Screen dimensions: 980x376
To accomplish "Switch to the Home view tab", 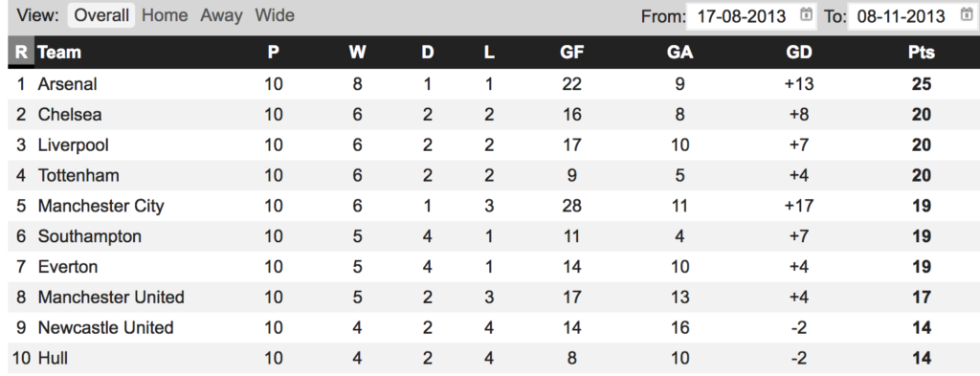I will pyautogui.click(x=165, y=15).
